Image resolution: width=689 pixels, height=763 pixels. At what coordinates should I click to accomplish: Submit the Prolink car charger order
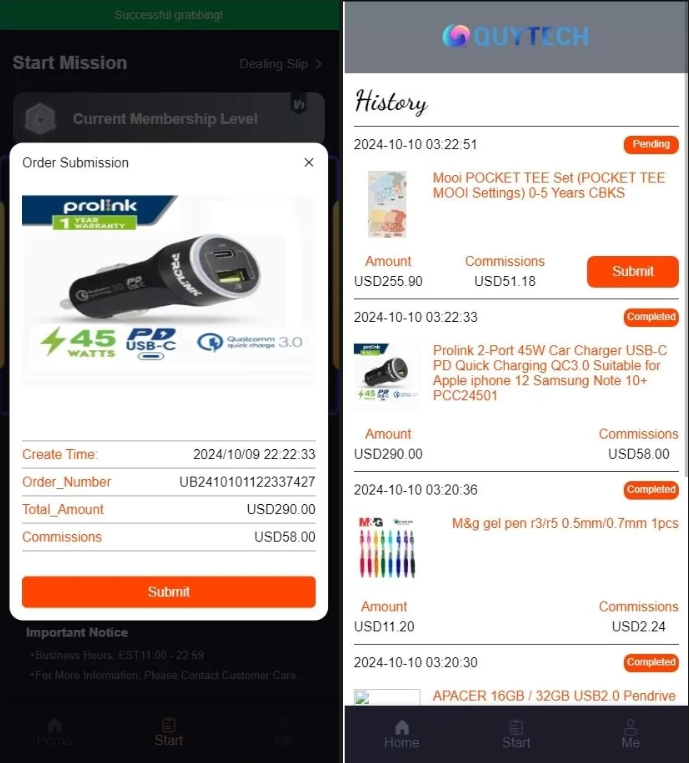(169, 592)
